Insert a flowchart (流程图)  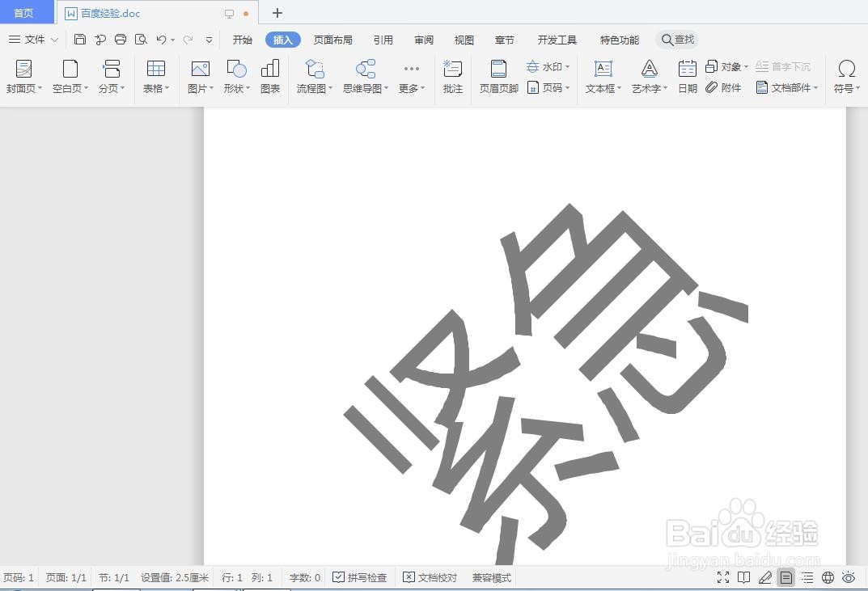315,76
